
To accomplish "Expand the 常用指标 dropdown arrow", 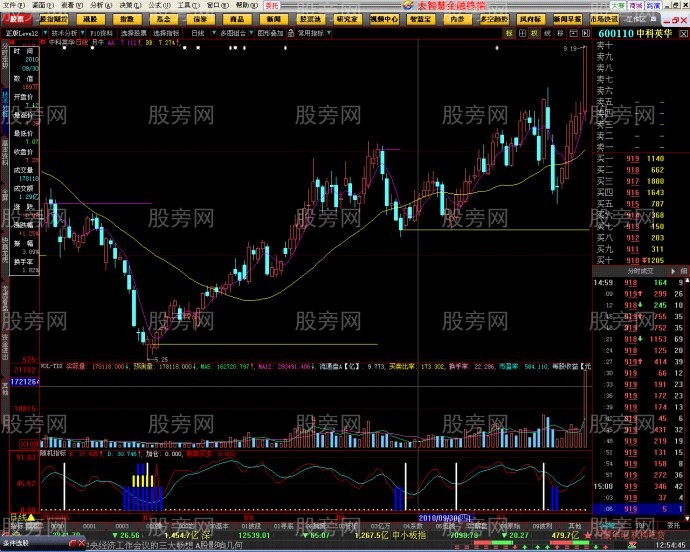I will click(329, 33).
